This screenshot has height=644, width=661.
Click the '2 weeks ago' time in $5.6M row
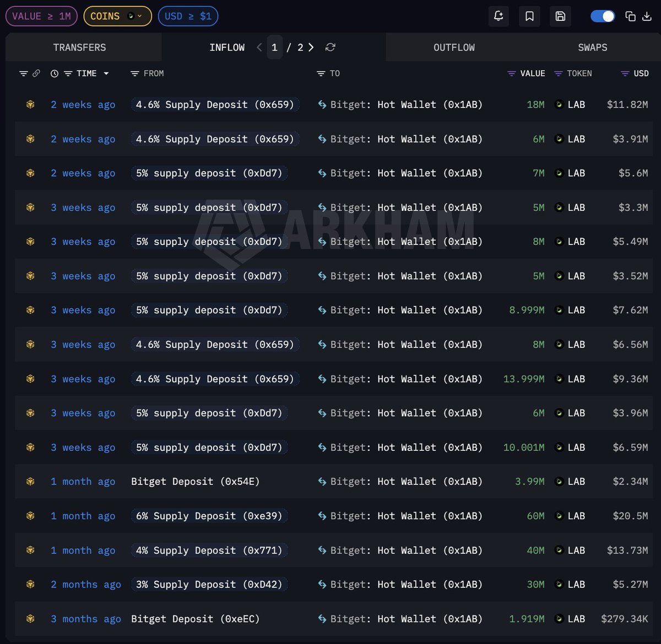click(x=83, y=173)
